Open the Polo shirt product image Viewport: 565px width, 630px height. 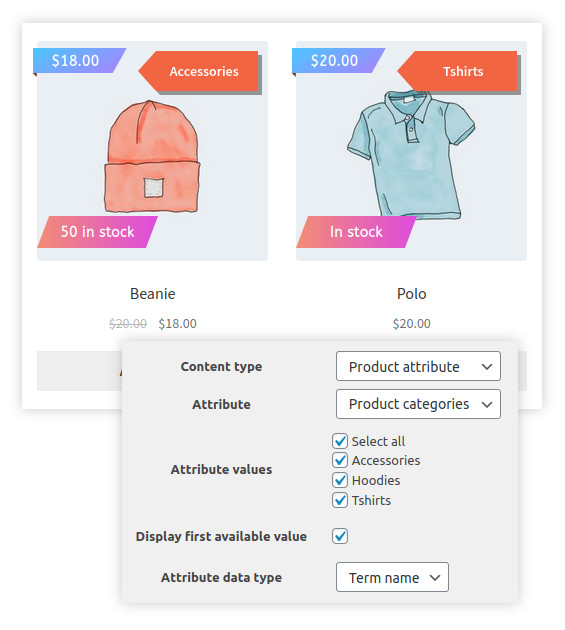tap(411, 155)
